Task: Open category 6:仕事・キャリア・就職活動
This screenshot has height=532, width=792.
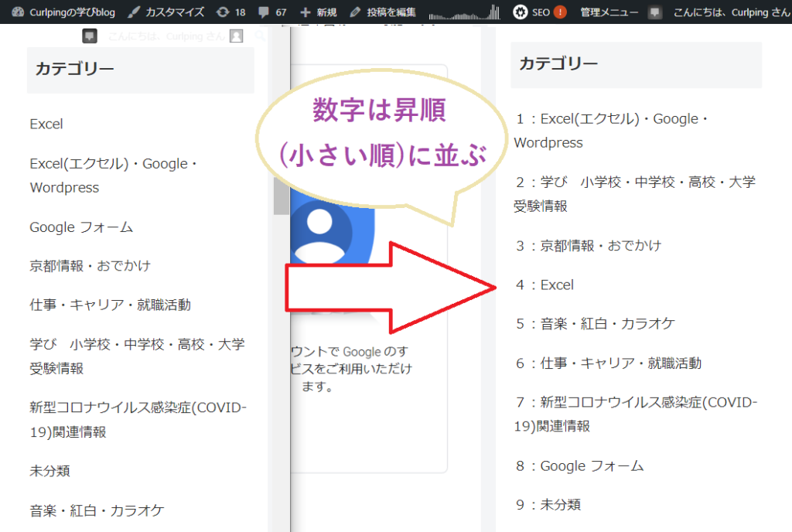Action: [x=609, y=363]
